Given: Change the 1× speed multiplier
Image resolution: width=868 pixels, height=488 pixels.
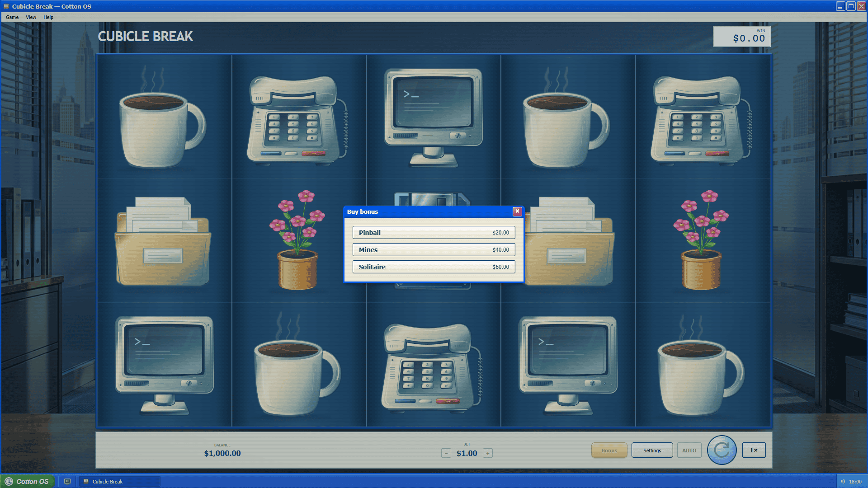Looking at the screenshot, I should [x=754, y=450].
